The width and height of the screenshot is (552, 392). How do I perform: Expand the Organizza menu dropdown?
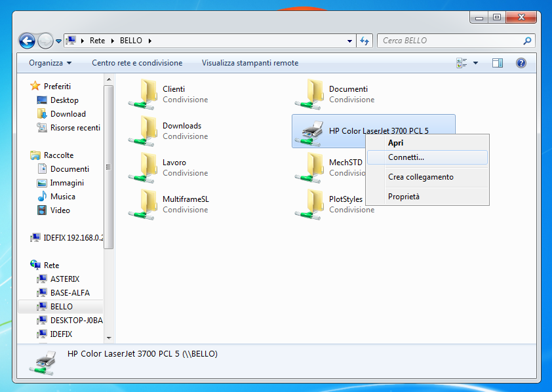[x=50, y=63]
